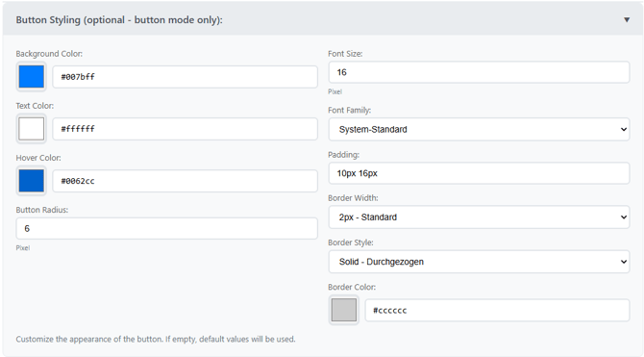The height and width of the screenshot is (357, 644).
Task: Collapse the Button Styling section arrow
Action: 627,20
